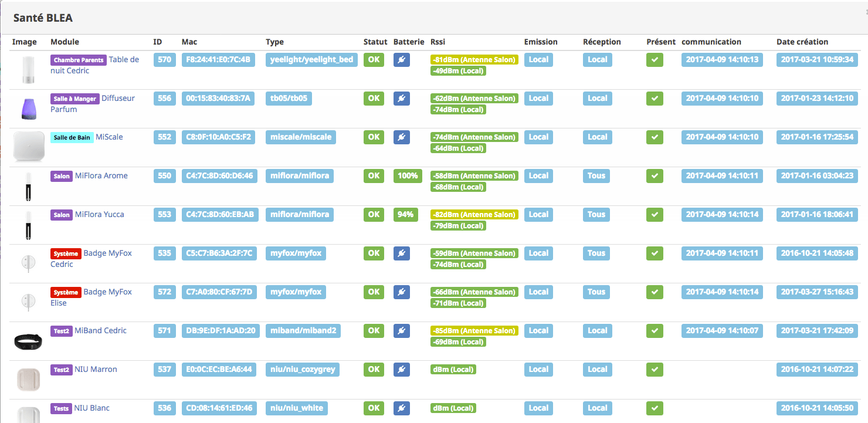Viewport: 868px width, 423px height.
Task: Click the NIU Marron button image
Action: point(29,380)
